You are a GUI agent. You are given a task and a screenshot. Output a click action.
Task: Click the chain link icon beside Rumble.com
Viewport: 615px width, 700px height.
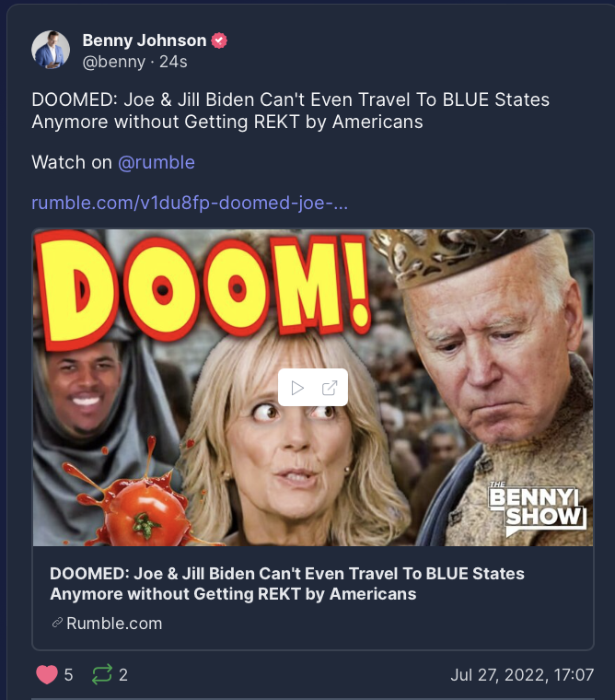coord(57,623)
